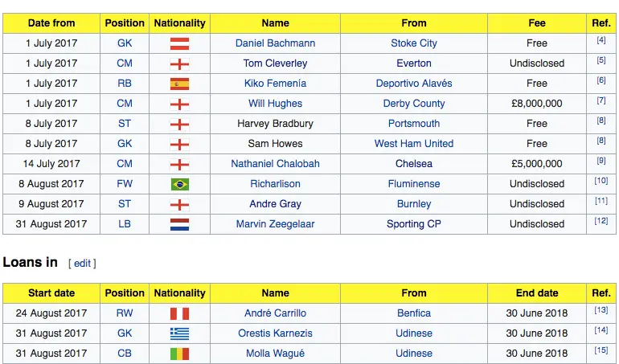Viewport: 619px width, 364px height.
Task: Open reference citation [13]
Action: pos(601,310)
